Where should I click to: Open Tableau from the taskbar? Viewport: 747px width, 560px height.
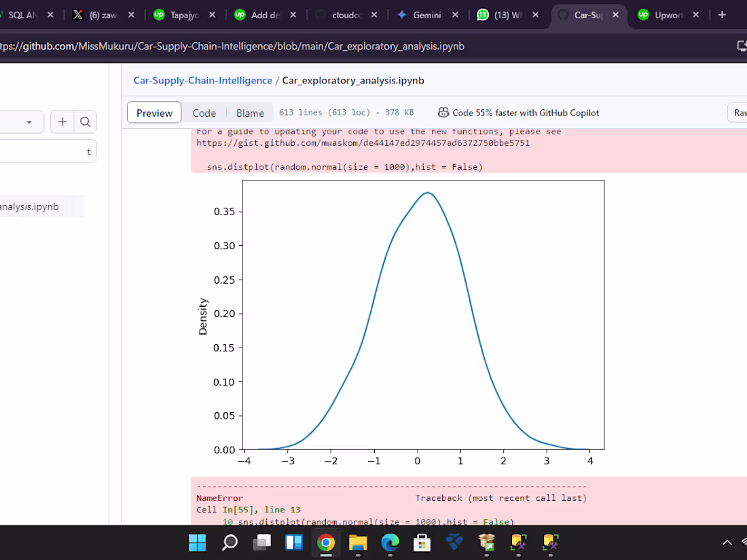454,543
